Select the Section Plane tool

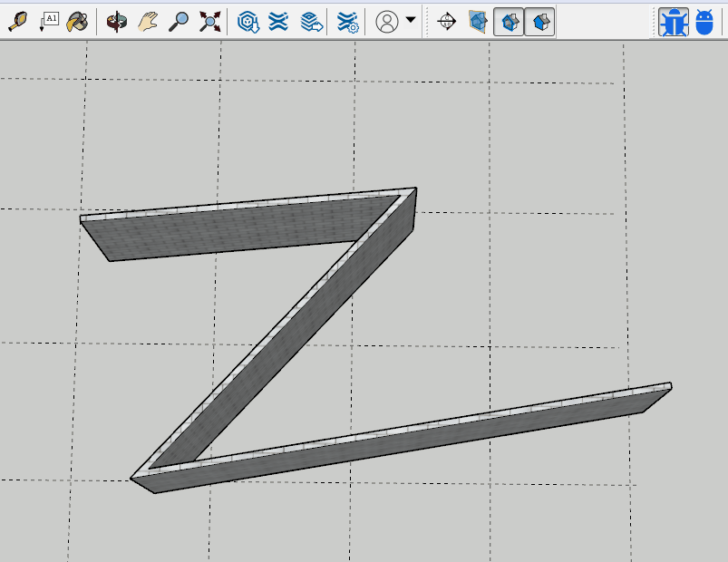[446, 22]
